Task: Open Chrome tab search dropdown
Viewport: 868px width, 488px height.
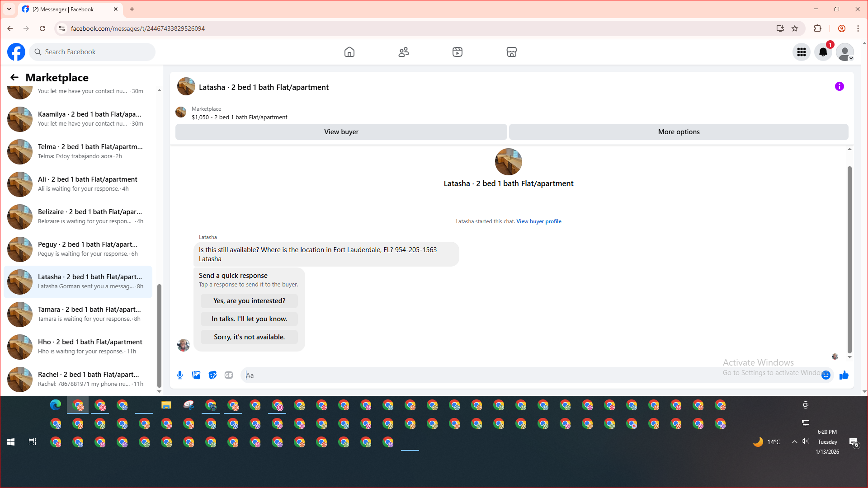Action: click(9, 9)
